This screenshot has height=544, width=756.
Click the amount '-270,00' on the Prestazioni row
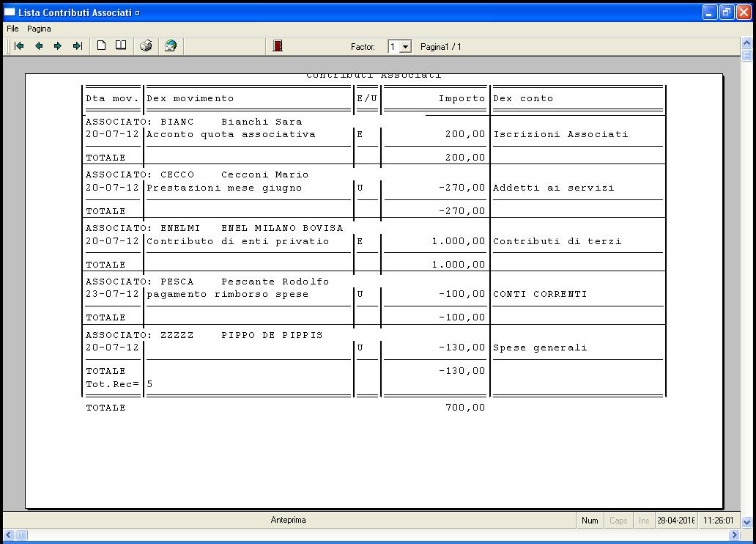pyautogui.click(x=462, y=188)
